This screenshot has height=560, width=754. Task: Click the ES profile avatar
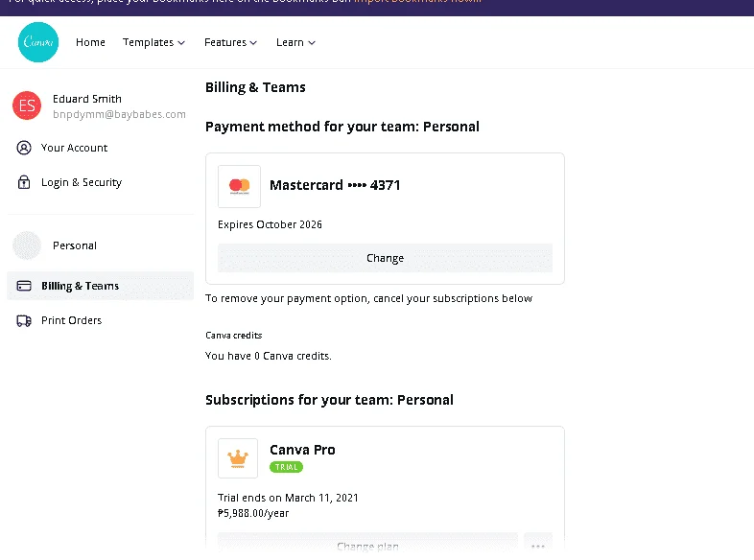pyautogui.click(x=27, y=105)
